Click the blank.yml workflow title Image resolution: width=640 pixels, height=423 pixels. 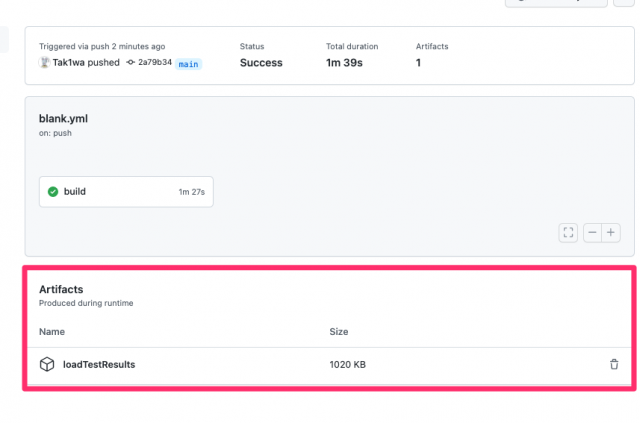tap(63, 119)
